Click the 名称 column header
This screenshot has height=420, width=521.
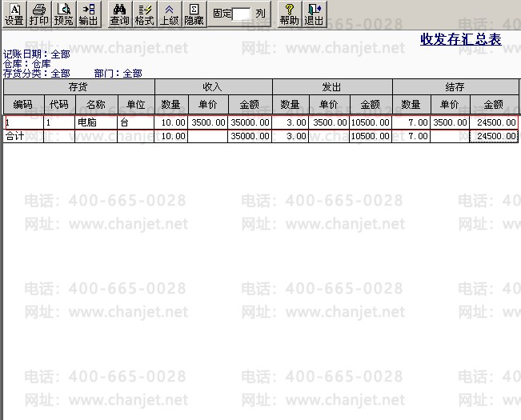tap(96, 105)
